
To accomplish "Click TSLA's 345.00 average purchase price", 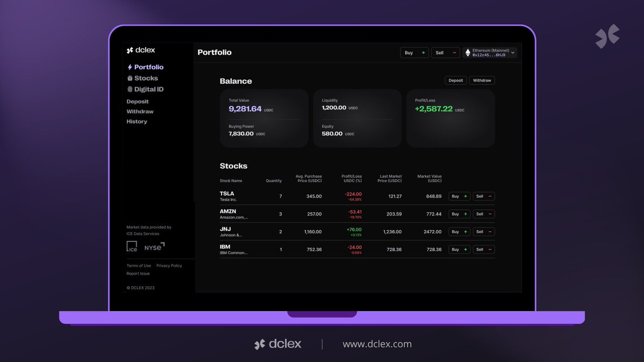I will point(313,196).
